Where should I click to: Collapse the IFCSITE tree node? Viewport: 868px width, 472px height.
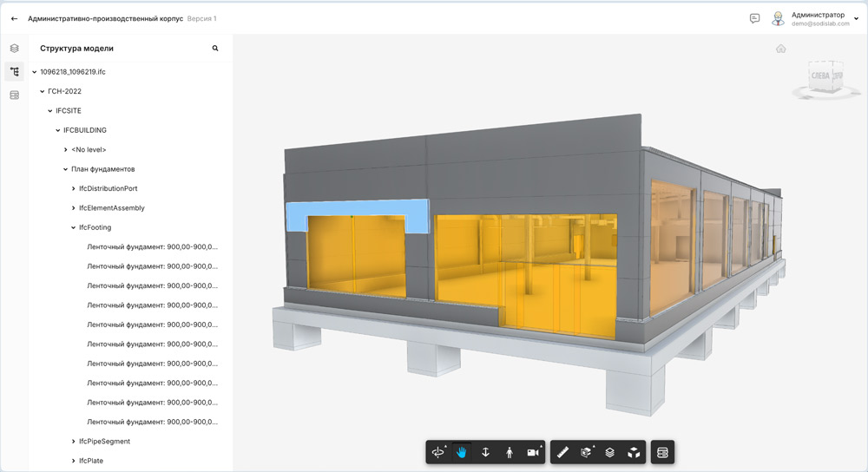(49, 111)
